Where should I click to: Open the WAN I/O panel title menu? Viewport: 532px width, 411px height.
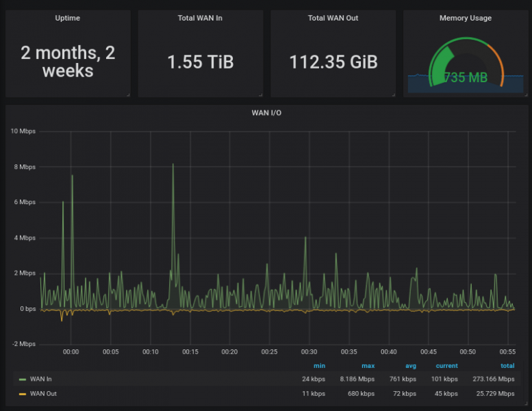[x=266, y=112]
